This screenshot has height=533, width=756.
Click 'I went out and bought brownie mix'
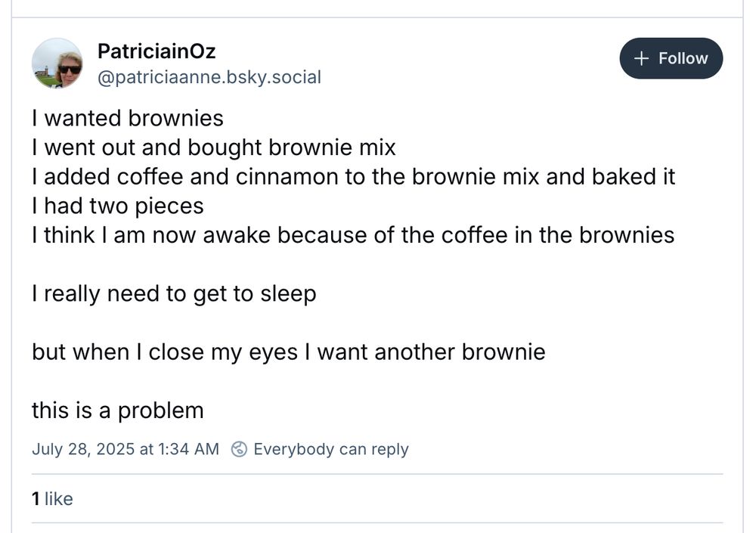point(214,147)
